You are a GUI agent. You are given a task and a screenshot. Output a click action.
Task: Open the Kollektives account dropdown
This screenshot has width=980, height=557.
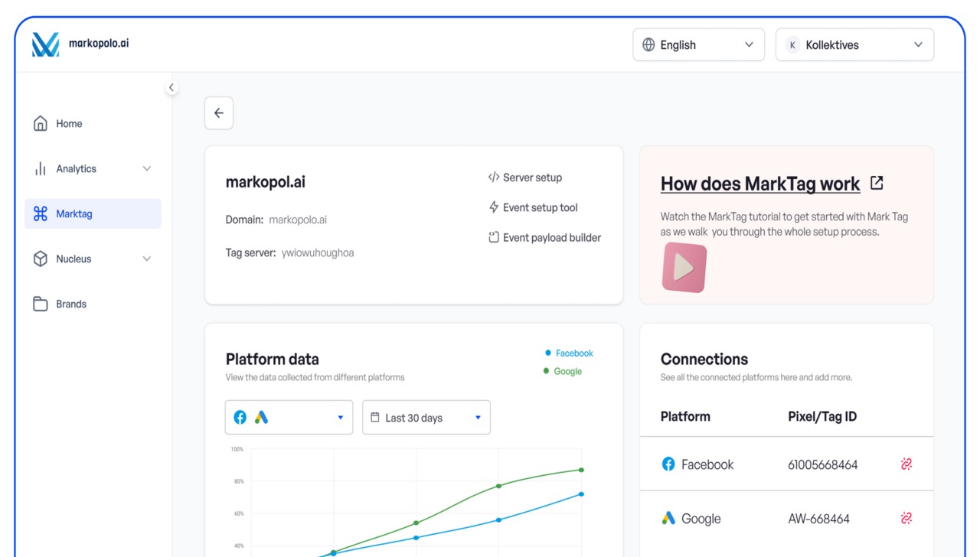tap(854, 44)
